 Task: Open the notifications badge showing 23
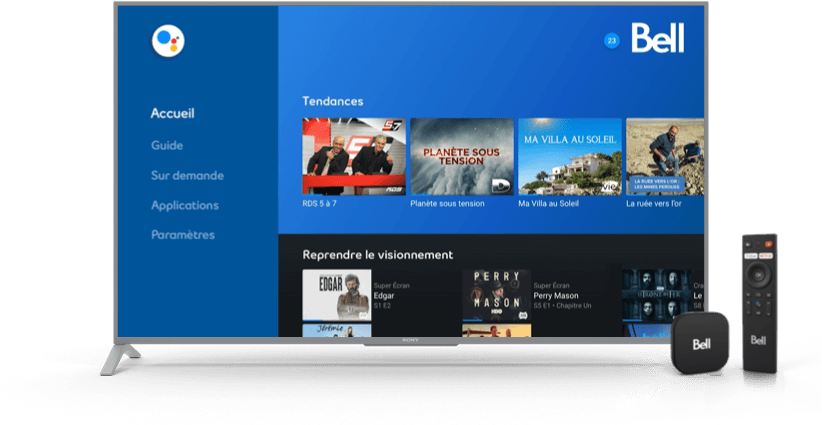[x=611, y=40]
